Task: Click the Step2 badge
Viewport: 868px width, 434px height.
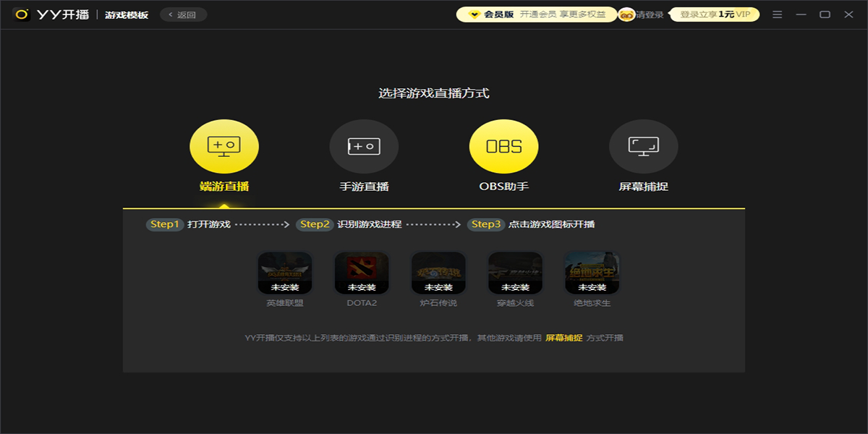Action: pyautogui.click(x=315, y=224)
